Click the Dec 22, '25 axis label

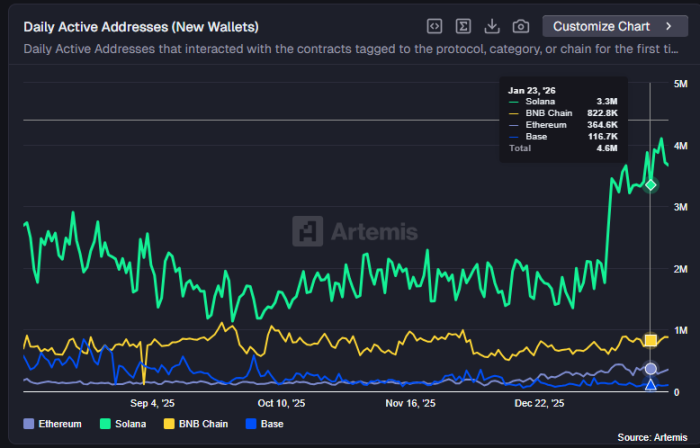539,403
